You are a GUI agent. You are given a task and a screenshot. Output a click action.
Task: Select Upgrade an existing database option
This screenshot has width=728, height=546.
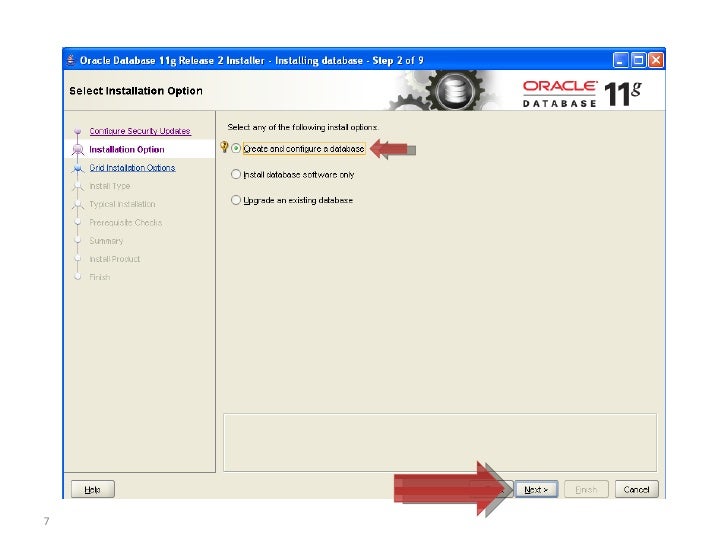[236, 200]
